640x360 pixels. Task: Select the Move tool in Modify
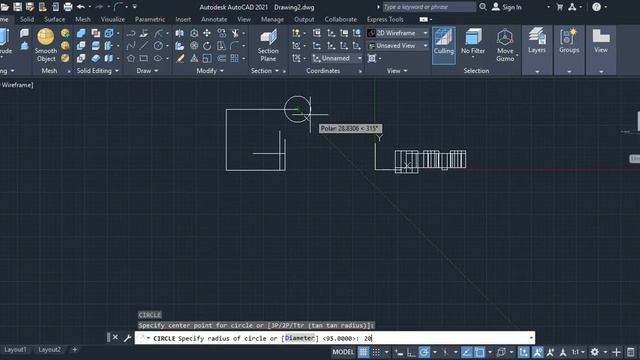click(x=207, y=33)
